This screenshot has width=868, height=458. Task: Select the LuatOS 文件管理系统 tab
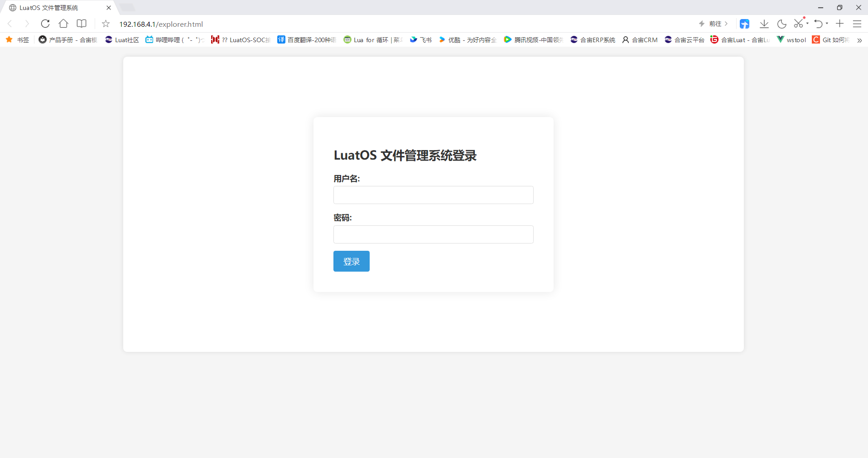tap(49, 8)
